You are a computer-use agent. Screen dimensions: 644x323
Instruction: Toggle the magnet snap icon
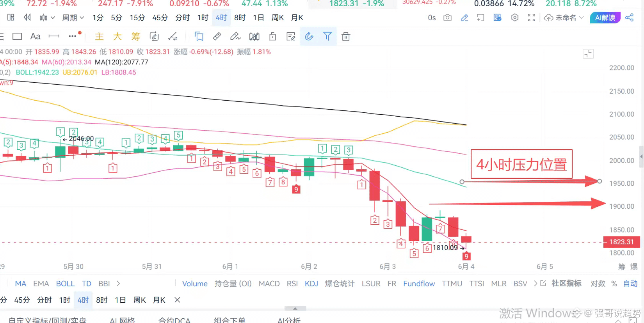pos(309,37)
